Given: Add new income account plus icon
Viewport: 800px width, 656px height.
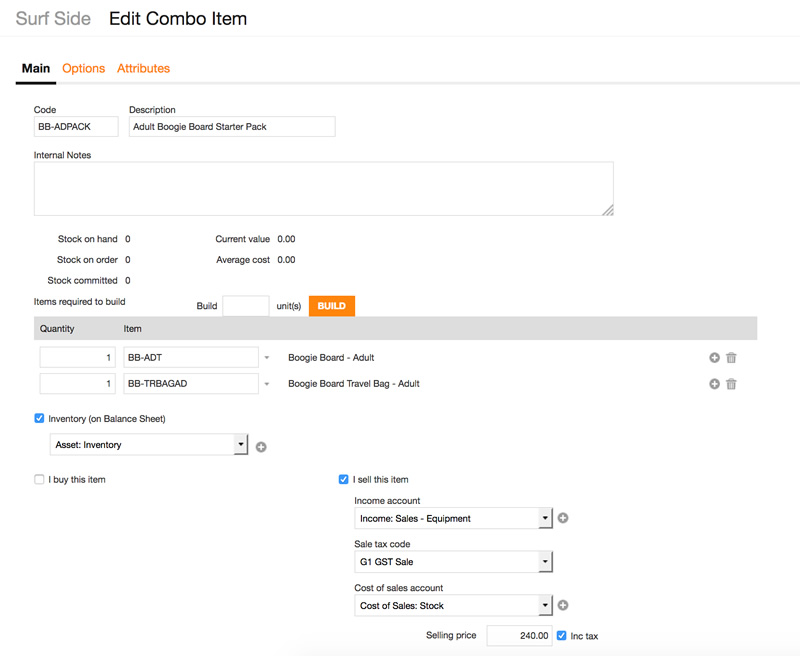Looking at the screenshot, I should (563, 518).
